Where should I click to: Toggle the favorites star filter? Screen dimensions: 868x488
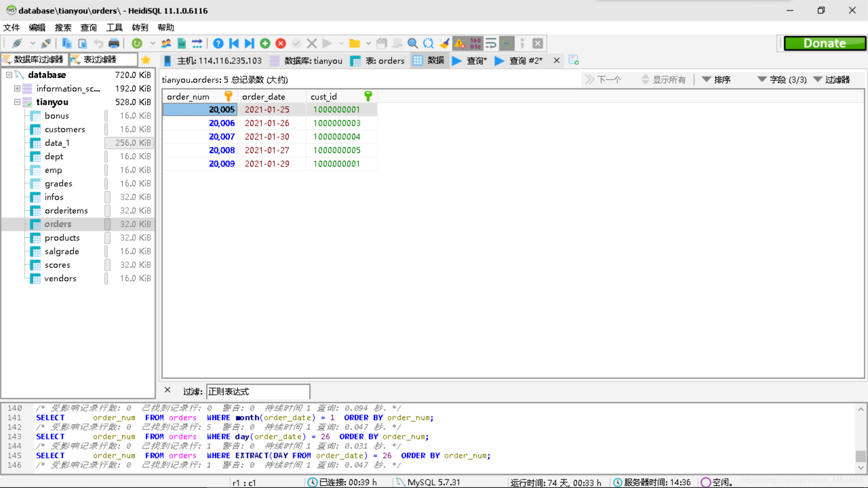[x=146, y=60]
